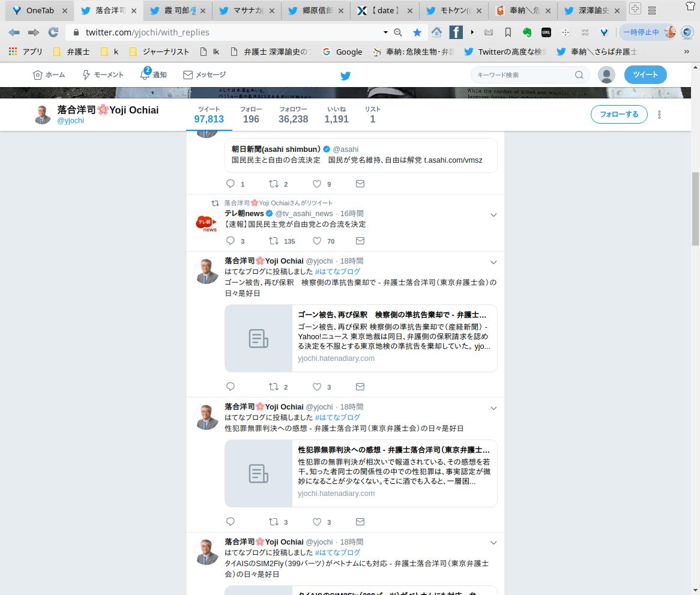This screenshot has height=595, width=700.
Task: Open the account profile avatar menu
Action: (x=606, y=74)
